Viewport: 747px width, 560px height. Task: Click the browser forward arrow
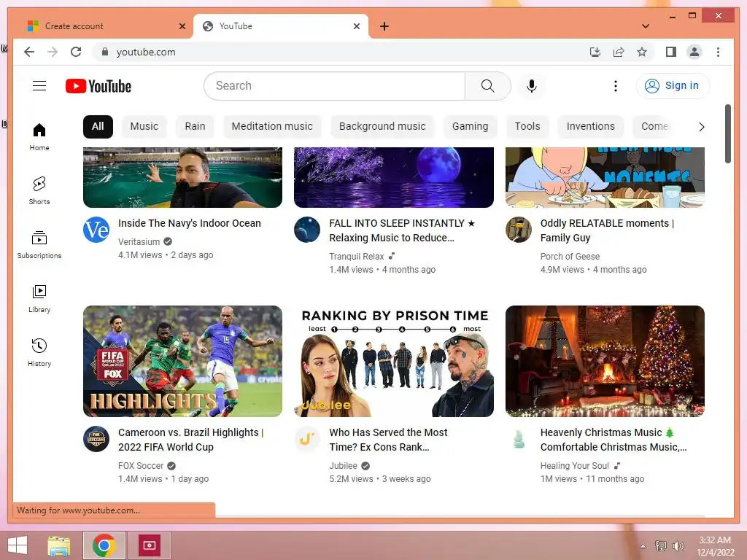point(53,52)
